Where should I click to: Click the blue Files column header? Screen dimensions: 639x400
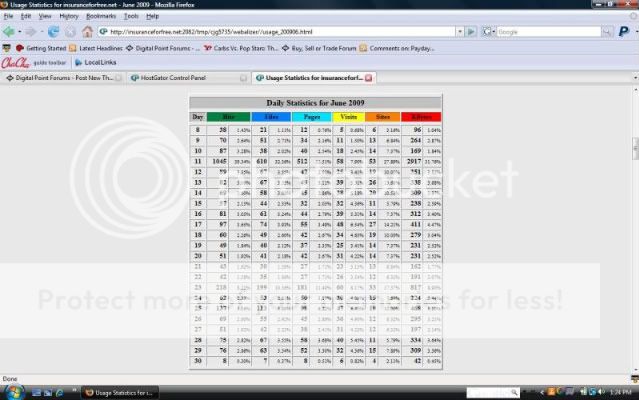(271, 117)
